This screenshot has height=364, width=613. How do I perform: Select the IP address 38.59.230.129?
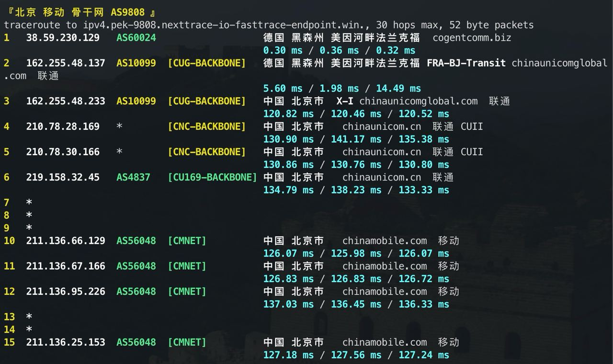[x=63, y=37]
